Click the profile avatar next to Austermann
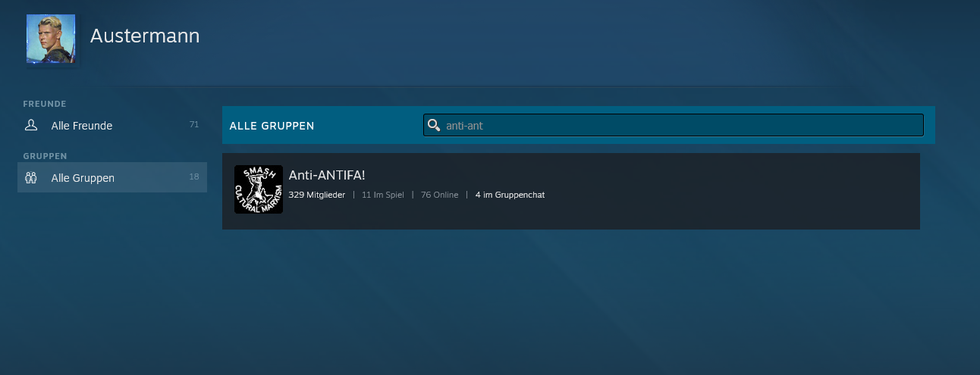The width and height of the screenshot is (980, 375). 51,39
